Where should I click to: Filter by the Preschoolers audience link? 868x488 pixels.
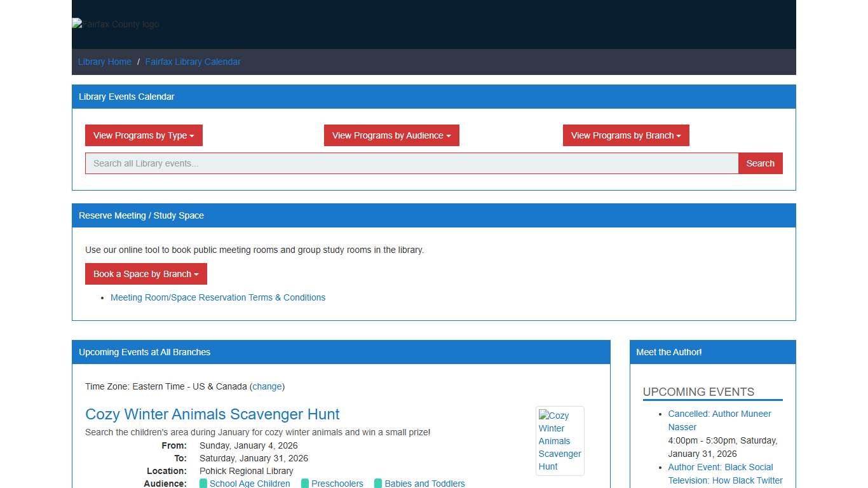337,484
